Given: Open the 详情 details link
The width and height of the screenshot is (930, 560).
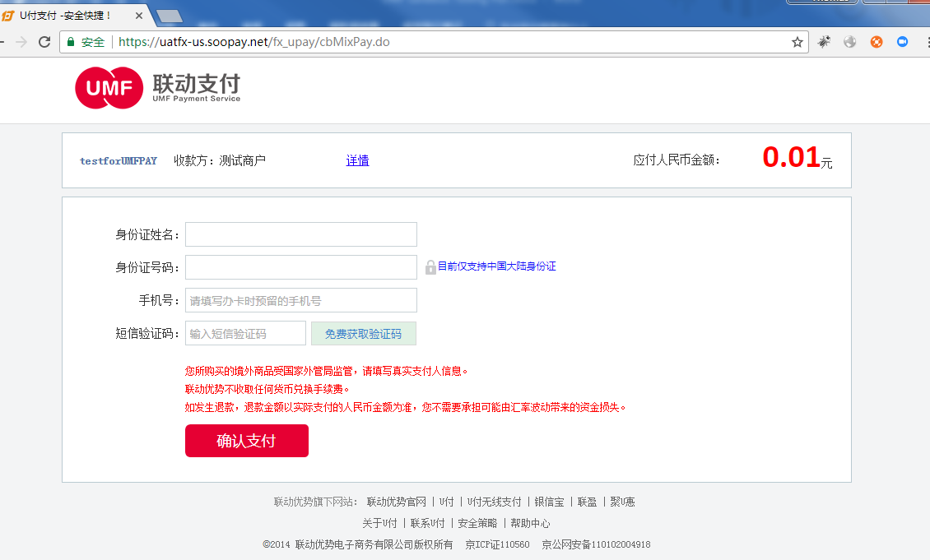Looking at the screenshot, I should pyautogui.click(x=357, y=160).
